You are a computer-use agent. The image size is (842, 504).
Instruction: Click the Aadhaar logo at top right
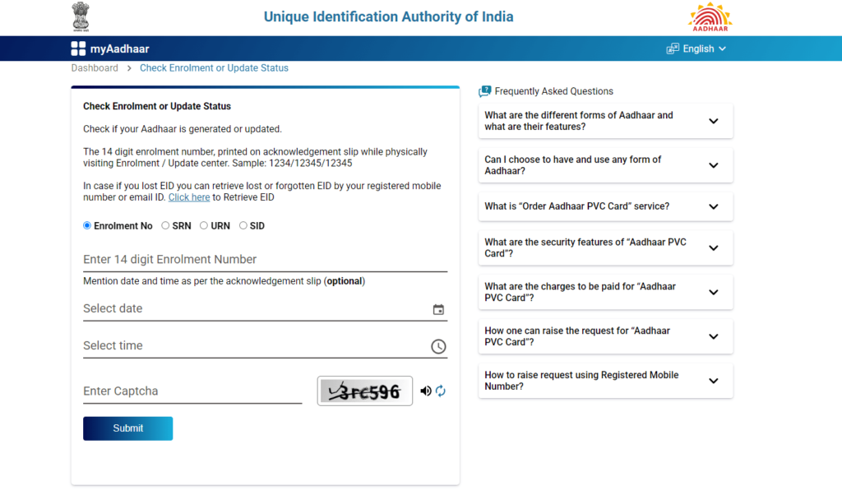click(x=710, y=16)
